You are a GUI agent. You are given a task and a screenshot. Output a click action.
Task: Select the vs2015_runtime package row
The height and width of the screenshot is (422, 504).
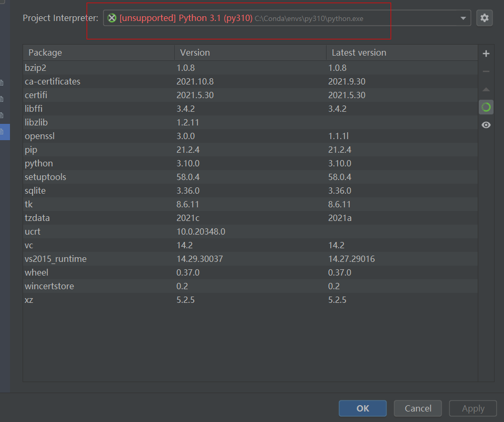250,259
